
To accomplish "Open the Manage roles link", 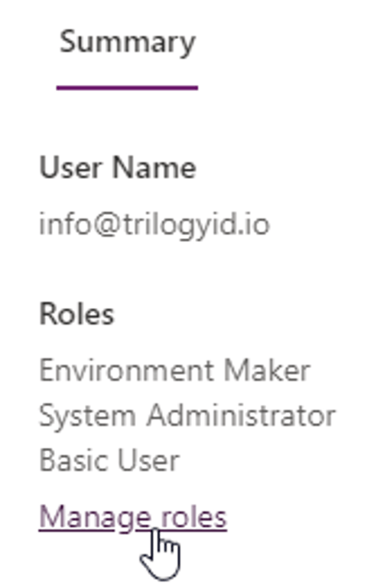I will pyautogui.click(x=133, y=518).
